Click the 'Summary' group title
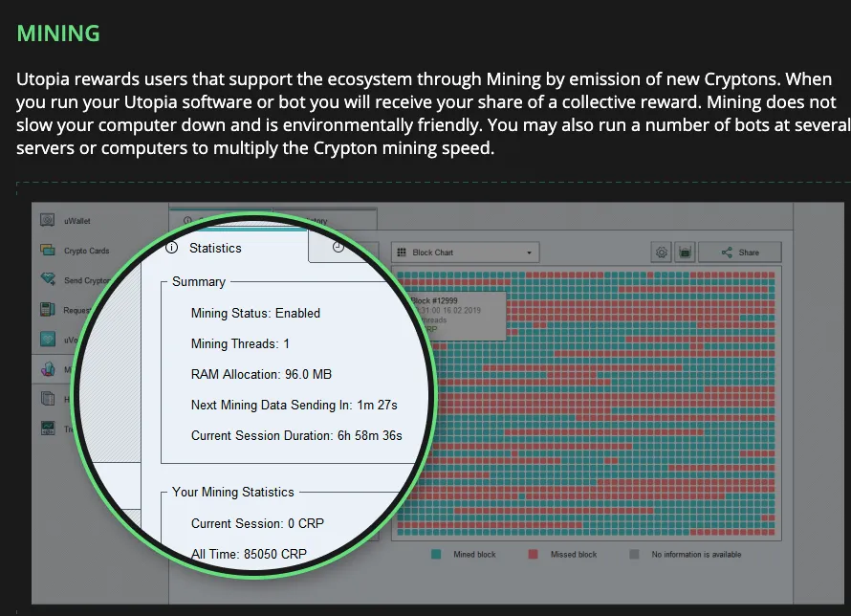 coord(199,281)
